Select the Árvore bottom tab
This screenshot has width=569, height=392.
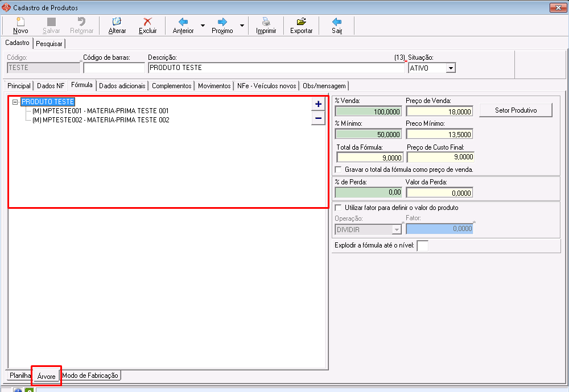pyautogui.click(x=47, y=376)
